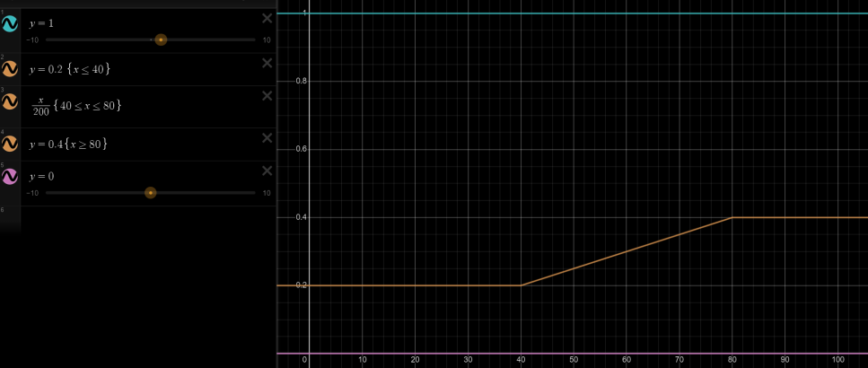Toggle visibility icon for y = 0.2 expression
The width and height of the screenshot is (868, 368).
(10, 69)
